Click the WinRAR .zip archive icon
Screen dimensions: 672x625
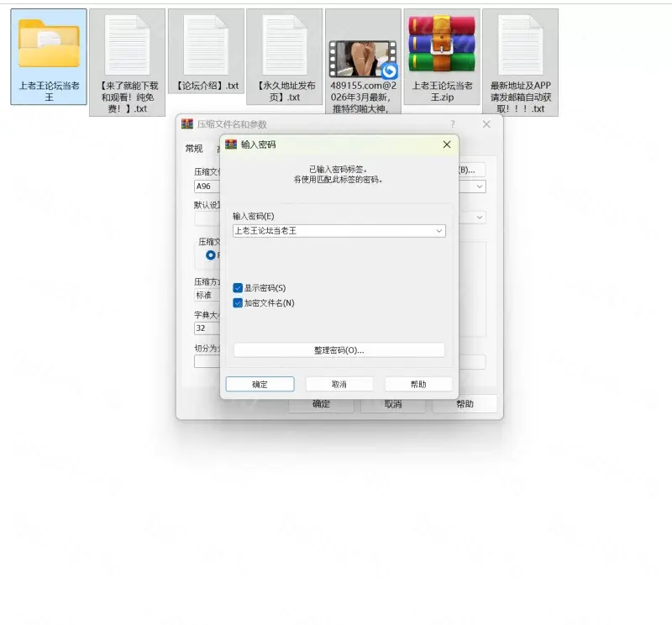(x=442, y=45)
